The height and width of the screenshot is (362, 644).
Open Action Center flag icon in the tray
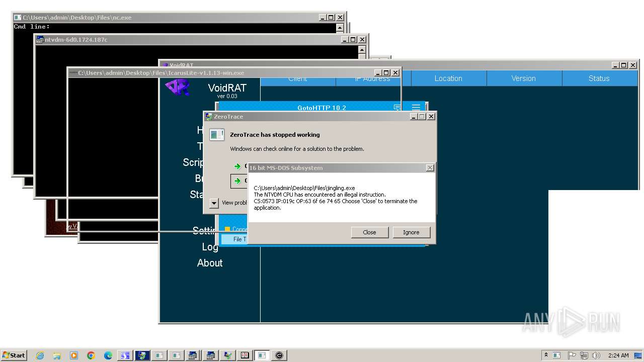(x=572, y=355)
